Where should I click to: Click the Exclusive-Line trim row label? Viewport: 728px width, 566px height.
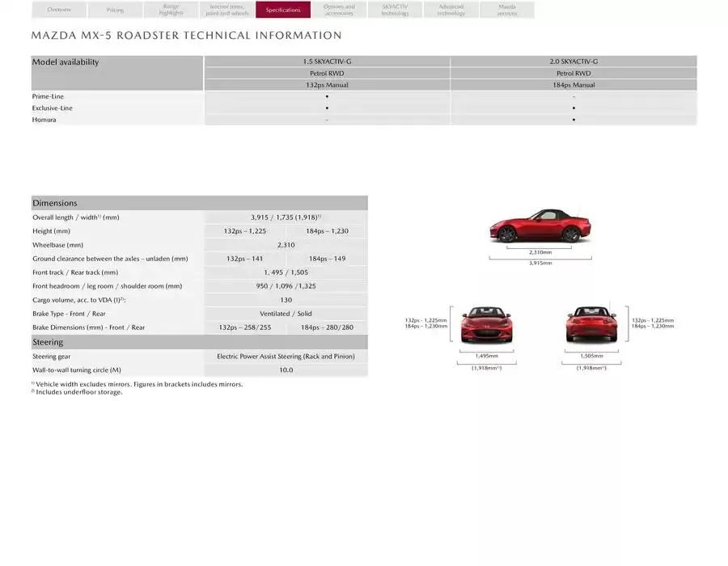point(53,108)
